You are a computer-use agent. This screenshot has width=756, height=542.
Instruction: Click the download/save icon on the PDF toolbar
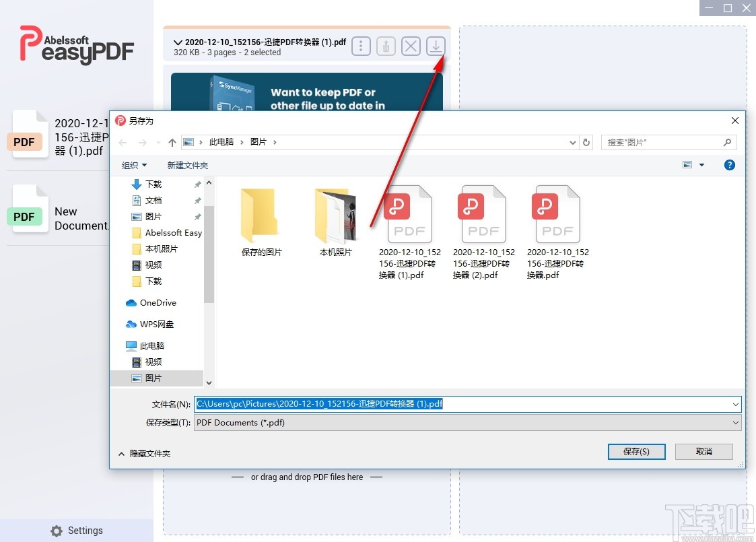click(436, 46)
